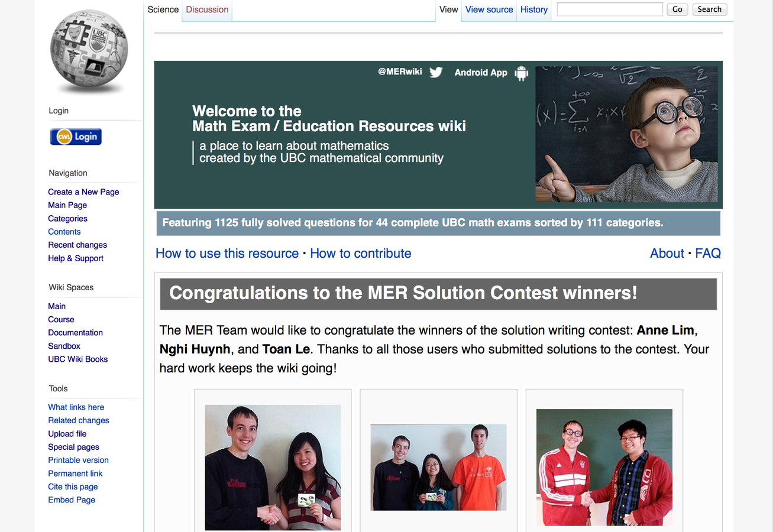The height and width of the screenshot is (532, 773).
Task: Click the CWL Login button
Action: pos(76,137)
